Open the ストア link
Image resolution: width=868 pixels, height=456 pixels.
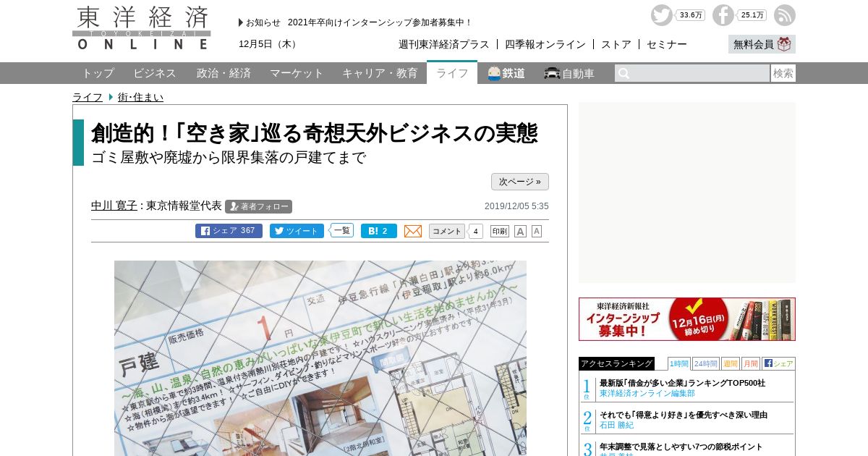pos(616,44)
